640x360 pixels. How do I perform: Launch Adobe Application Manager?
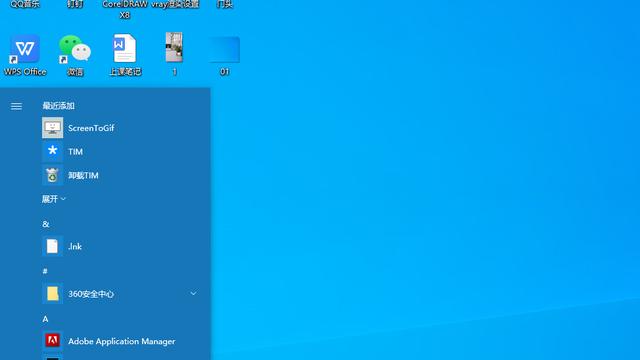tap(122, 341)
